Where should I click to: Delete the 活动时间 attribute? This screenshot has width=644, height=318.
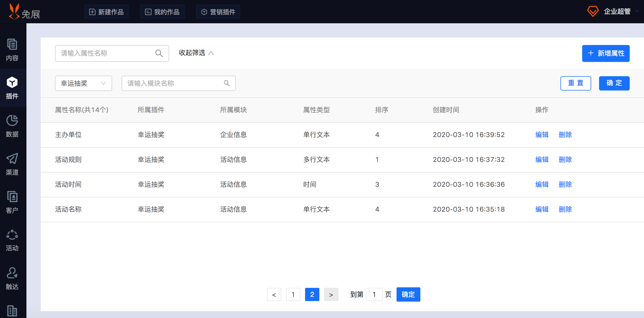tap(565, 184)
